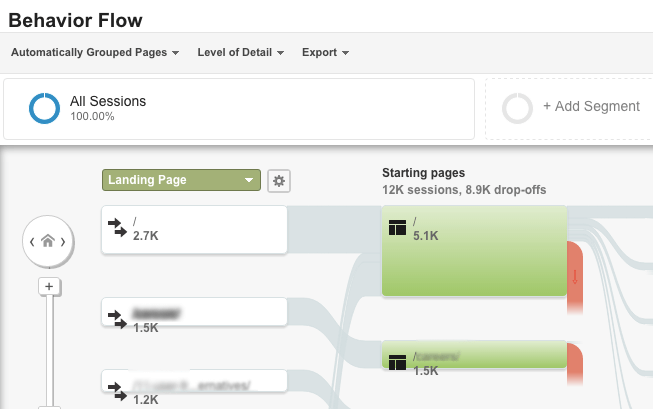Click the page icon in 5.1K starting node
The height and width of the screenshot is (409, 653).
coord(397,228)
